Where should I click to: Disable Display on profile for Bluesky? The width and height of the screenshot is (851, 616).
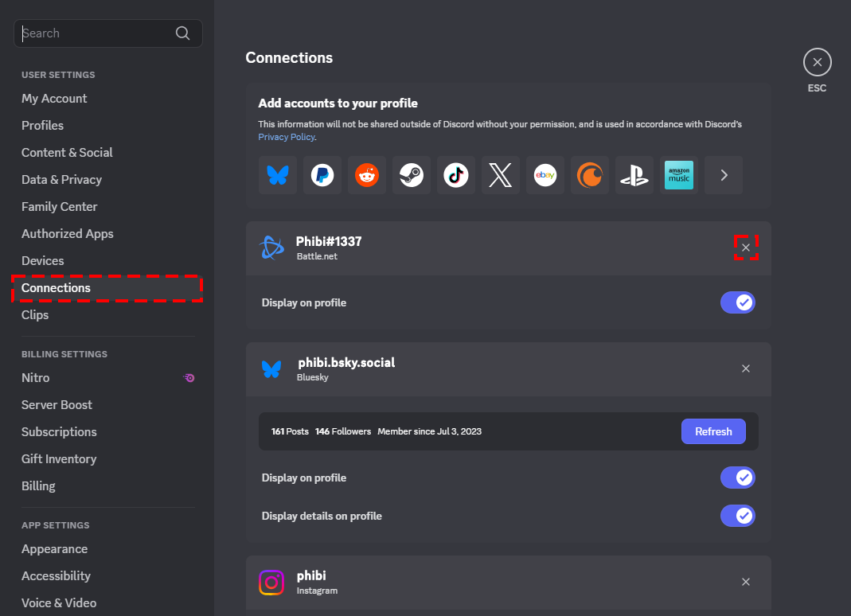[737, 478]
